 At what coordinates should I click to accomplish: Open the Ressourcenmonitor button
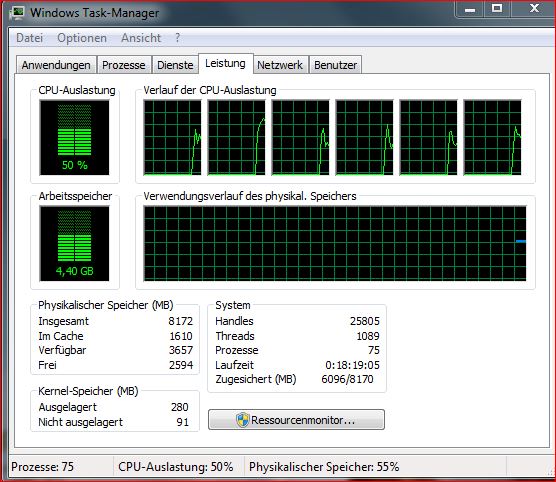click(x=296, y=420)
